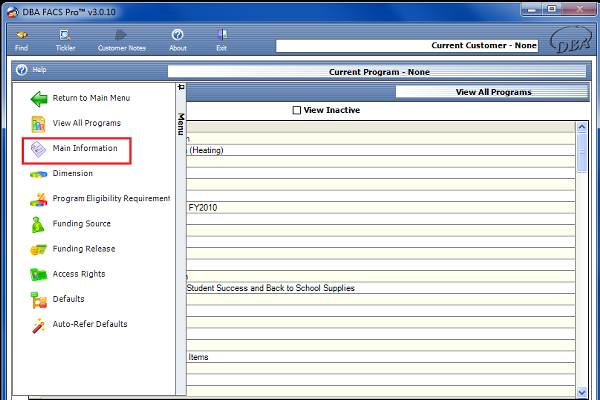This screenshot has width=600, height=400.
Task: Click the Help question mark icon
Action: 22,70
